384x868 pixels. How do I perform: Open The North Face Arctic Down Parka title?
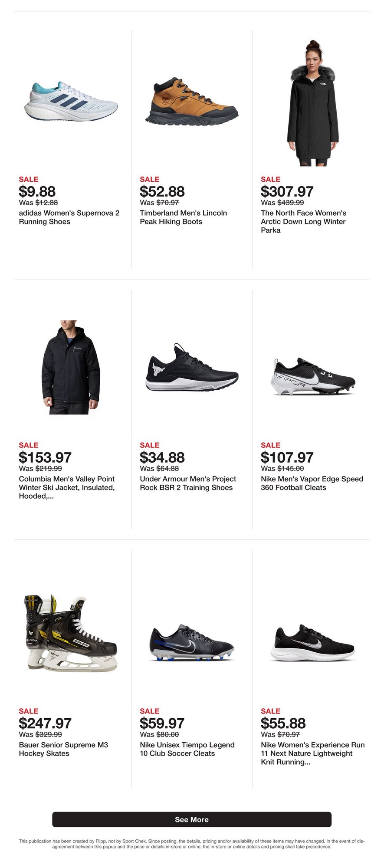303,221
